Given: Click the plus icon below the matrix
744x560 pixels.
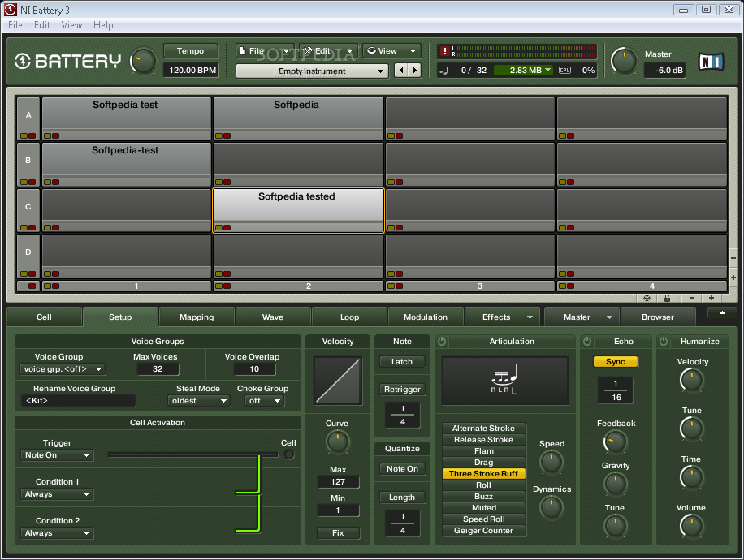Looking at the screenshot, I should (712, 298).
